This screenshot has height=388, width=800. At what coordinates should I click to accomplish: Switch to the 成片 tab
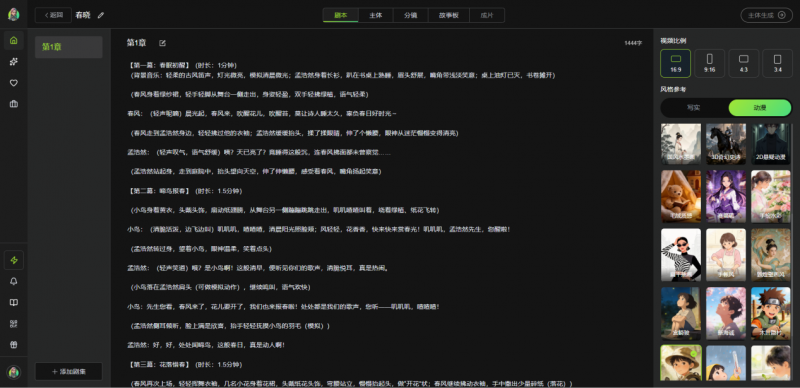(x=487, y=15)
